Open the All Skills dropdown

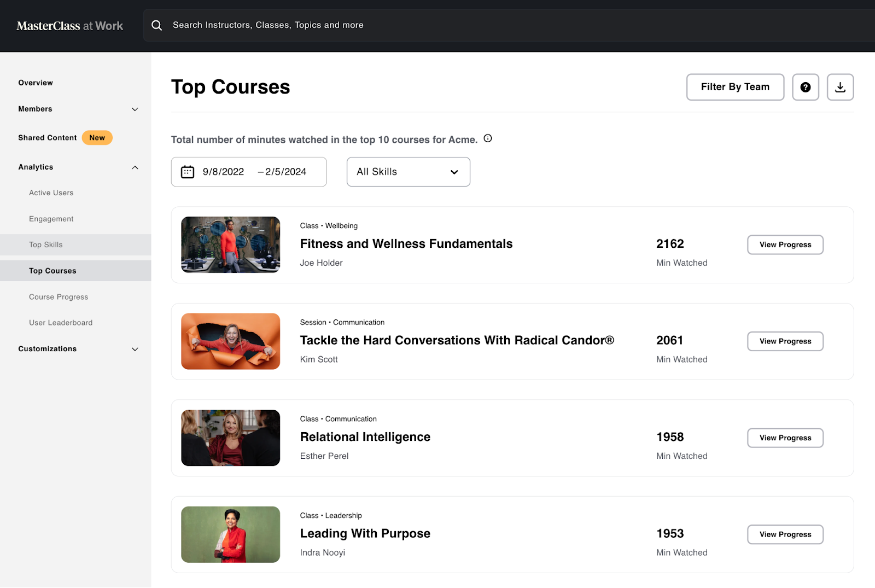pos(409,172)
